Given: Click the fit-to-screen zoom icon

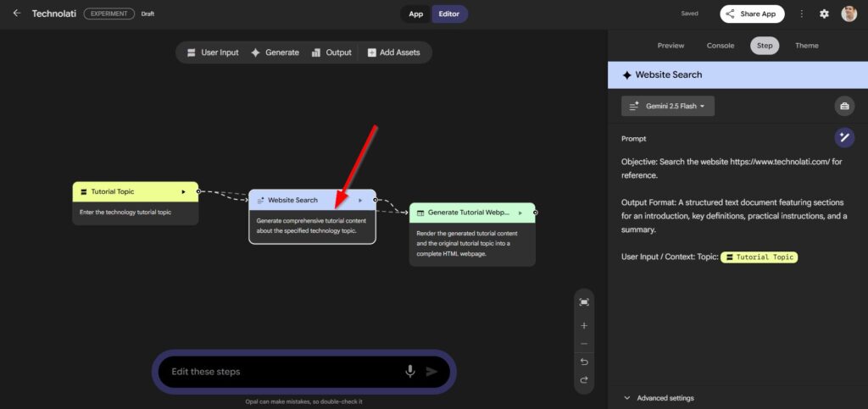Looking at the screenshot, I should (x=584, y=302).
